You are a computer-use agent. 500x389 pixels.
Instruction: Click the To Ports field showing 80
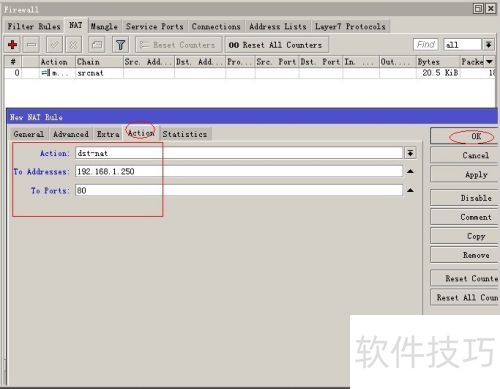tap(239, 190)
